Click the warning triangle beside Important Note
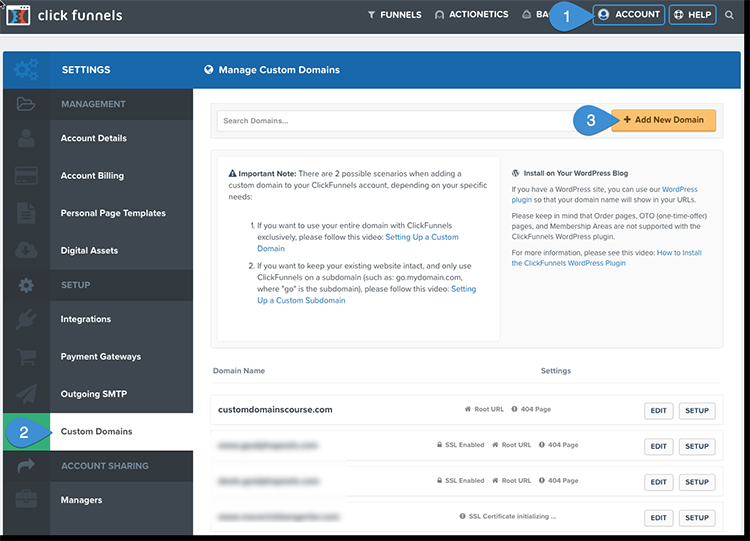The image size is (750, 541). point(232,173)
